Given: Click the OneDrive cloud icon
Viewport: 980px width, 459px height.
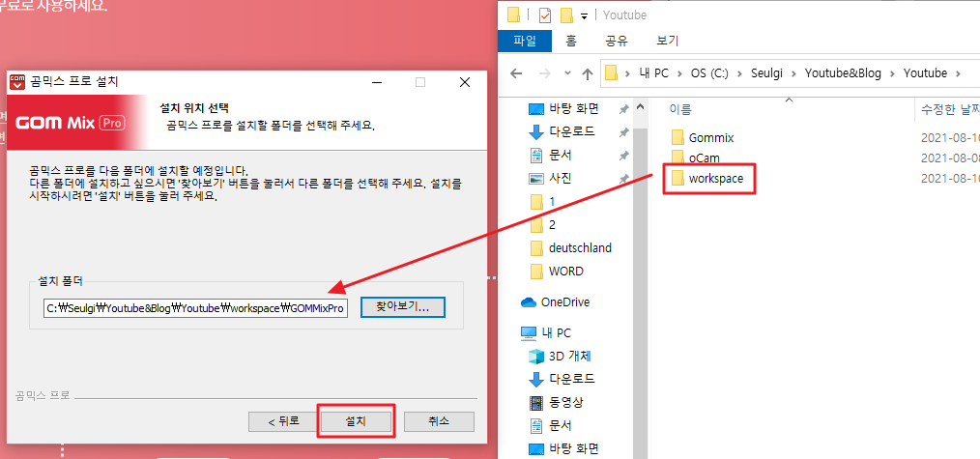Looking at the screenshot, I should pyautogui.click(x=529, y=302).
